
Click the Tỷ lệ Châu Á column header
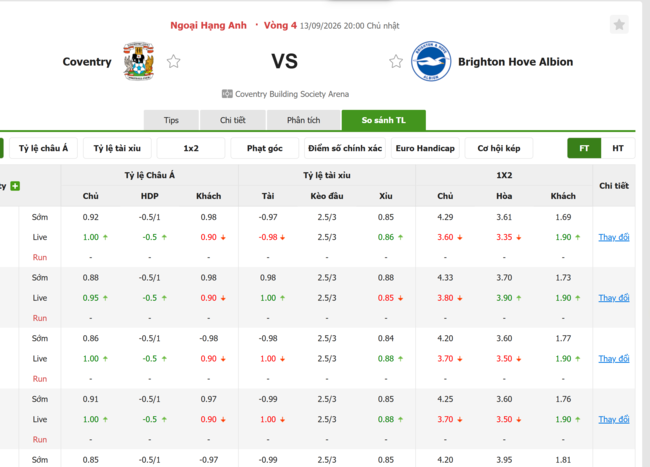150,175
